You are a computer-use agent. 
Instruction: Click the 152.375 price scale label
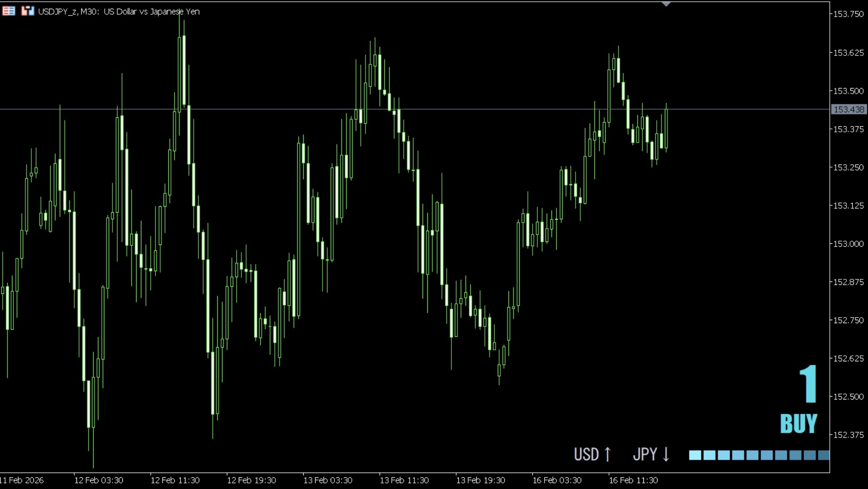coord(848,435)
